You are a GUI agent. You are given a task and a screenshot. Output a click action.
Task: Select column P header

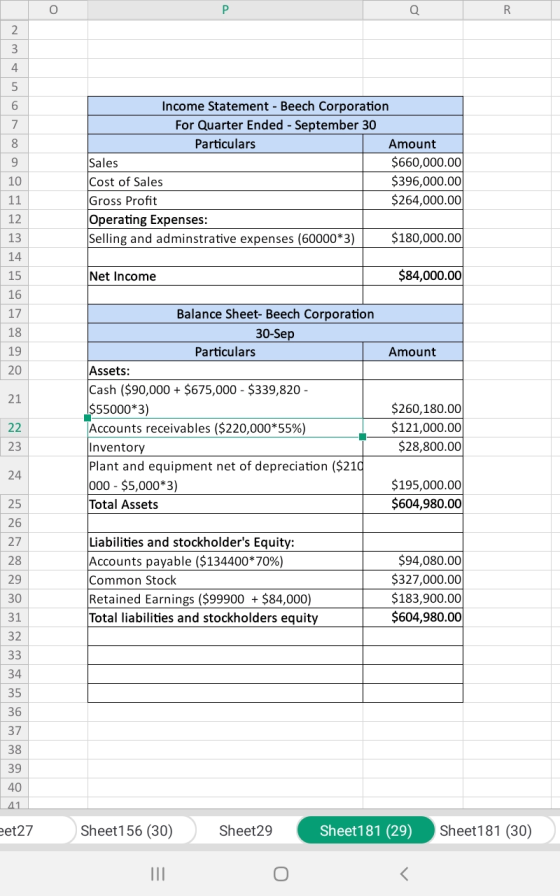(225, 10)
